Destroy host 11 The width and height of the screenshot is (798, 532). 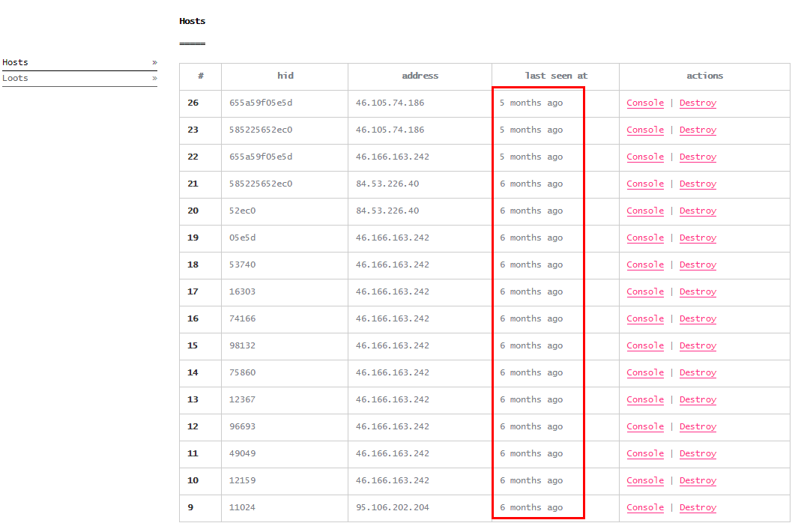(x=698, y=453)
